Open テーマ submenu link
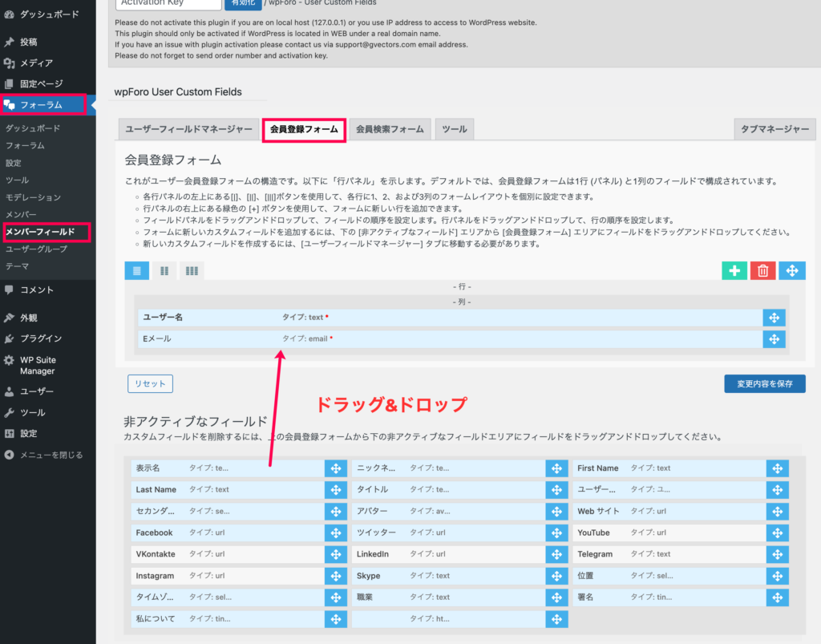This screenshot has height=644, width=821. [18, 266]
